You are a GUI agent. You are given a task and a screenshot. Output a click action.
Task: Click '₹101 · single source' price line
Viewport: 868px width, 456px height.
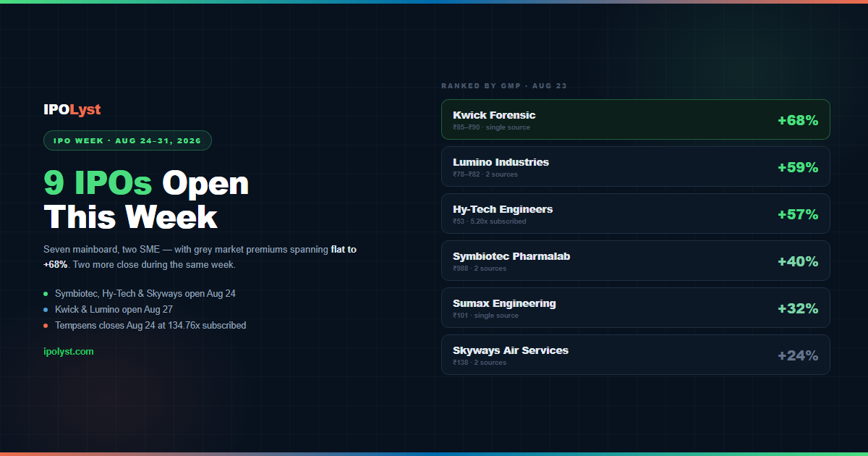[485, 316]
